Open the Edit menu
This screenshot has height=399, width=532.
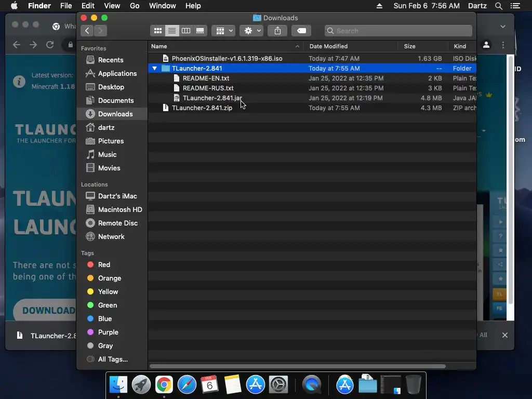tap(88, 6)
